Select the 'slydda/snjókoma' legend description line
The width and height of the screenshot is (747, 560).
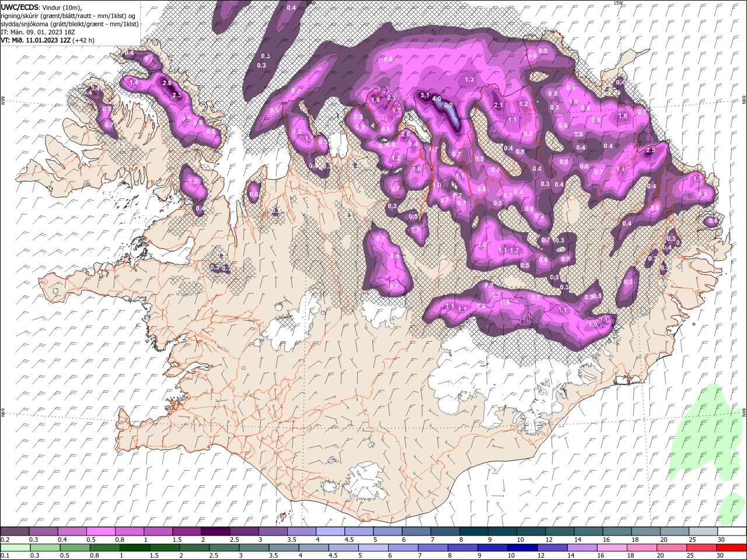click(x=70, y=24)
